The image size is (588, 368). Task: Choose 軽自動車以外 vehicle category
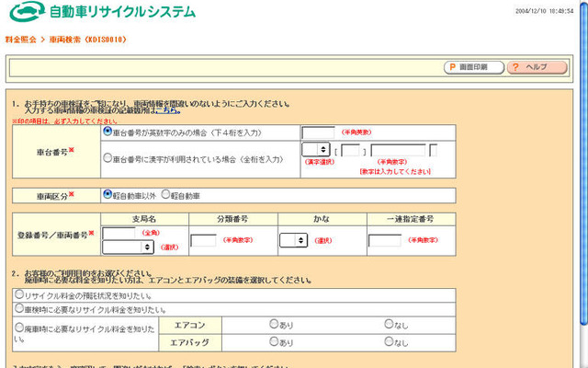click(x=108, y=194)
